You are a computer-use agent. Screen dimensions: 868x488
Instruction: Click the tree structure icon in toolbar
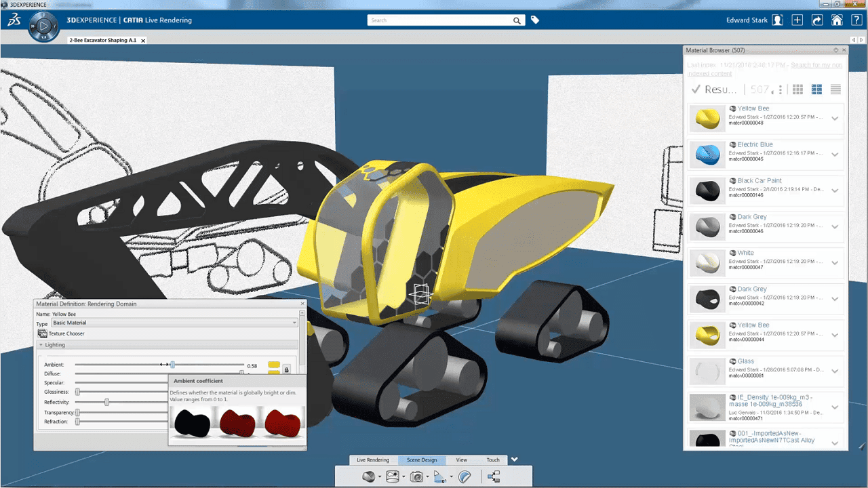click(494, 477)
